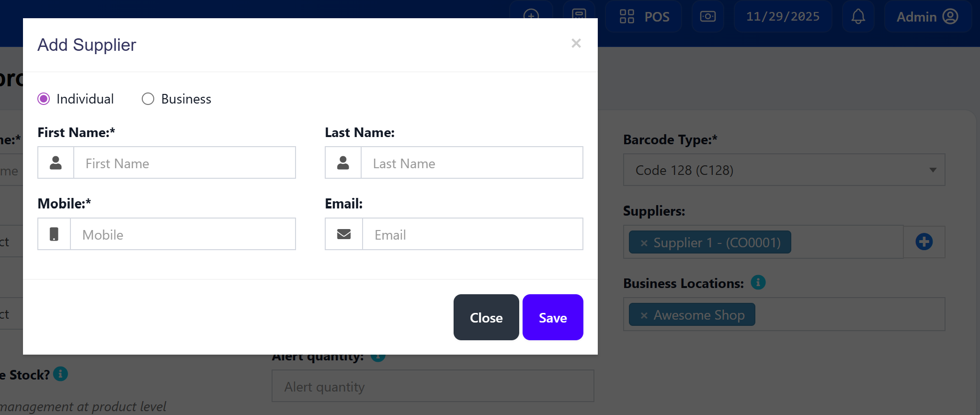Close the Add Supplier form
Viewport: 980px width, 415px height.
(x=486, y=317)
